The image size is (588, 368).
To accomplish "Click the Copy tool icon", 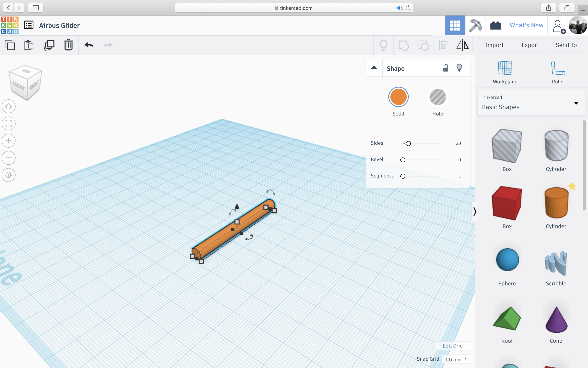I will (x=10, y=45).
